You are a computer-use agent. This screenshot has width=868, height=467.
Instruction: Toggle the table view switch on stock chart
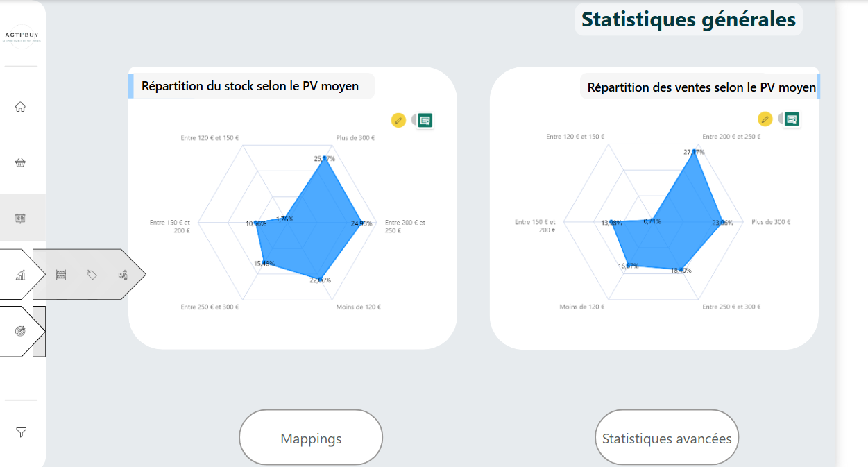[423, 121]
